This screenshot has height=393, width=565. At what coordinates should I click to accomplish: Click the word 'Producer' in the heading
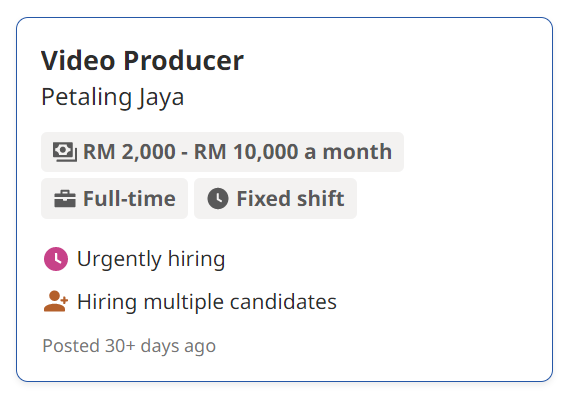pos(183,61)
